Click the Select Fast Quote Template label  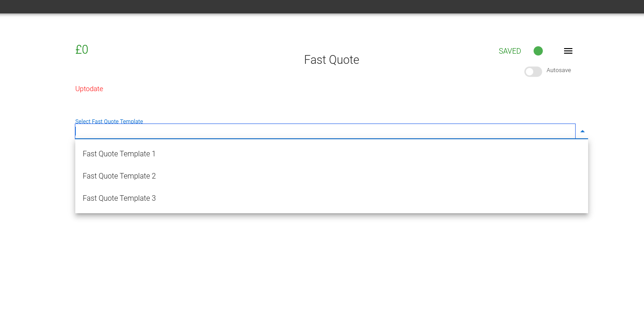[x=109, y=122]
